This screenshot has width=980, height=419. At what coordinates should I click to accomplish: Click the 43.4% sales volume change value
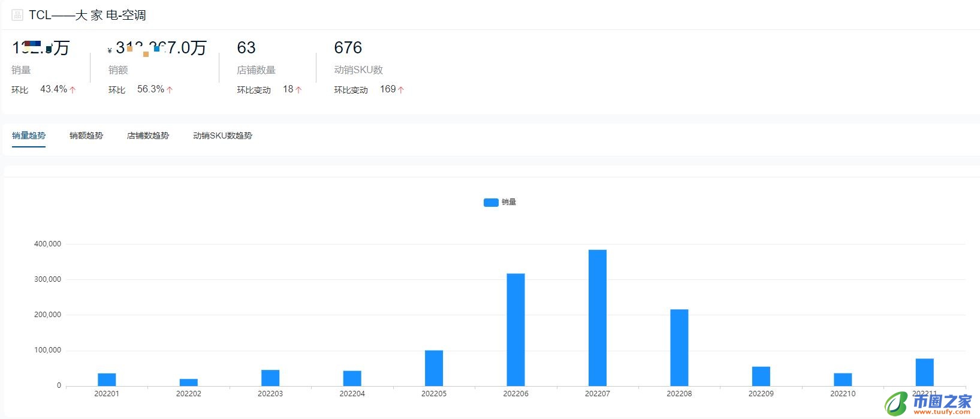(x=53, y=89)
